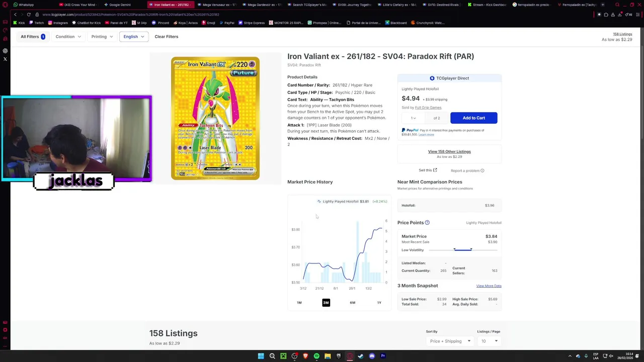This screenshot has width=644, height=362.
Task: Select 1Y price history range
Action: (379, 303)
